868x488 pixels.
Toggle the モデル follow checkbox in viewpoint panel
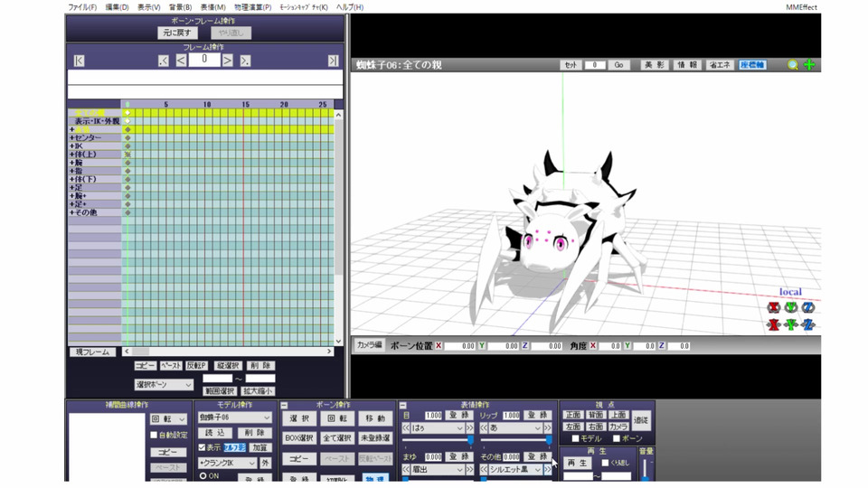click(575, 439)
